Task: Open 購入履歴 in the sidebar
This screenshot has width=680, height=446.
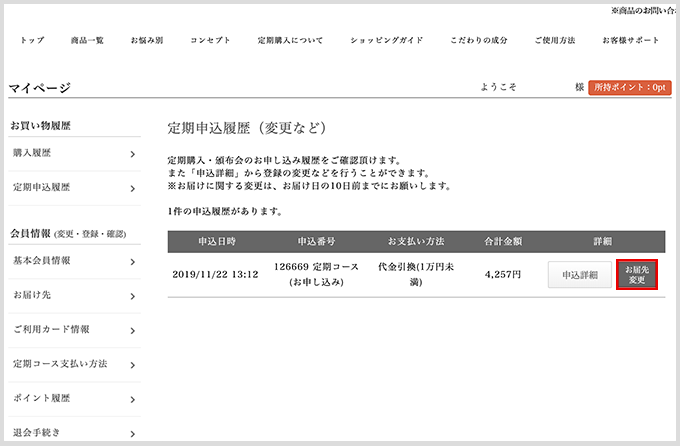Action: tap(74, 153)
